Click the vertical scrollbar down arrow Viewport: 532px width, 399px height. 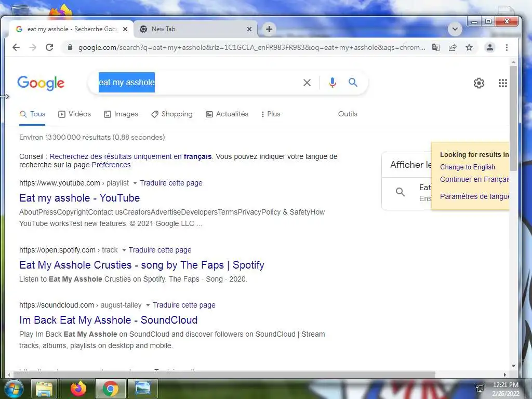(x=513, y=365)
